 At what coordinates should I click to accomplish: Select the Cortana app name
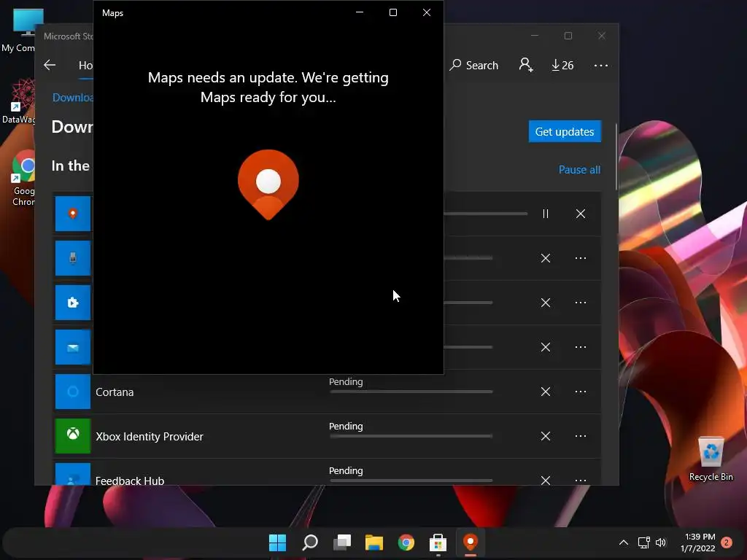point(115,392)
